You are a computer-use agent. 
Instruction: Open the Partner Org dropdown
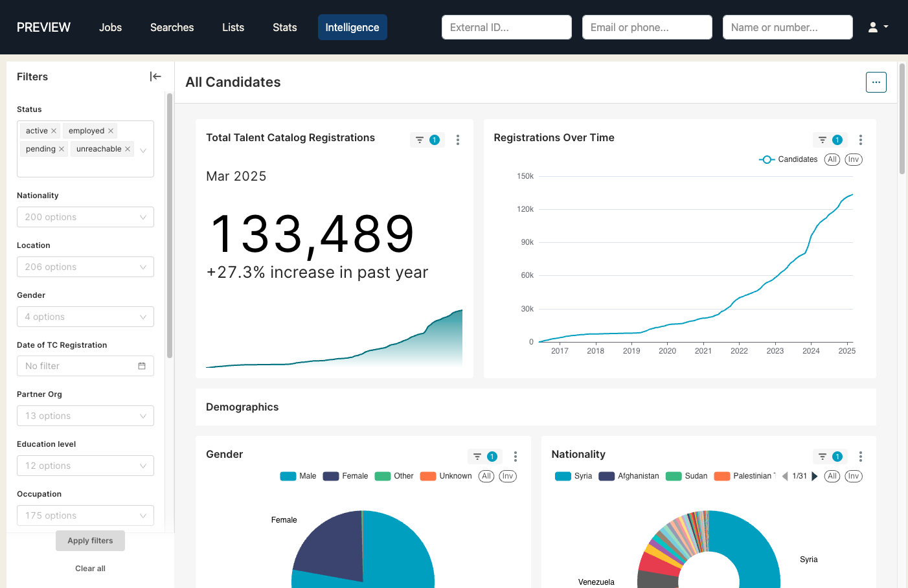(85, 416)
